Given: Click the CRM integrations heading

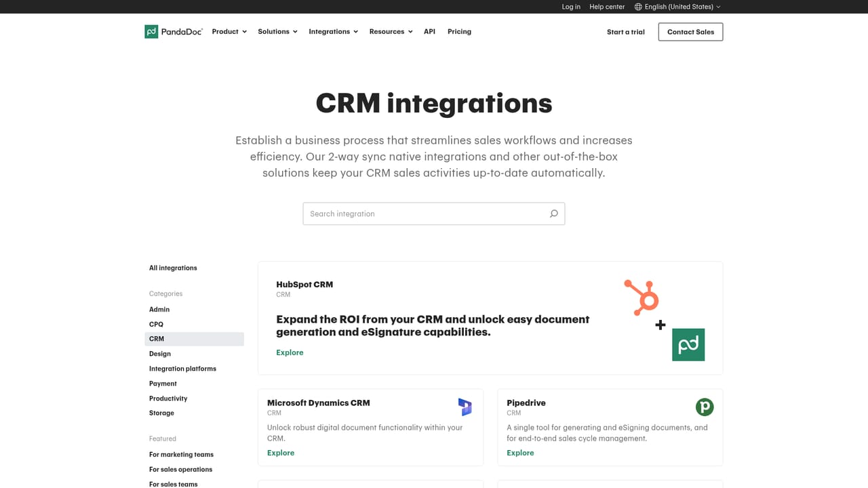Looking at the screenshot, I should (434, 104).
